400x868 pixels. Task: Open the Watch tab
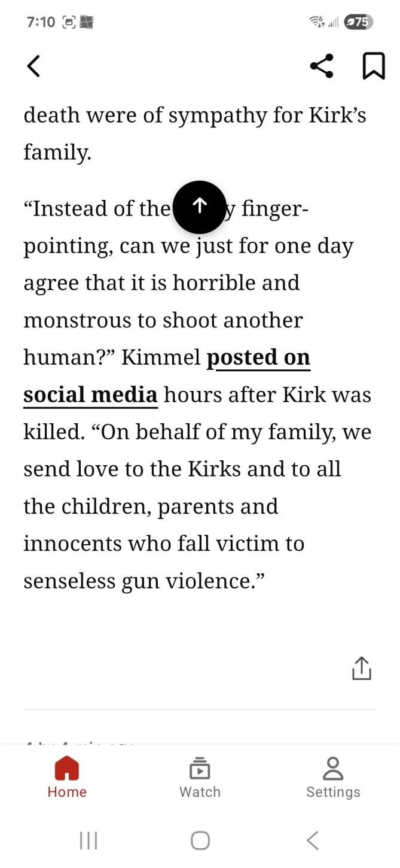pyautogui.click(x=200, y=777)
